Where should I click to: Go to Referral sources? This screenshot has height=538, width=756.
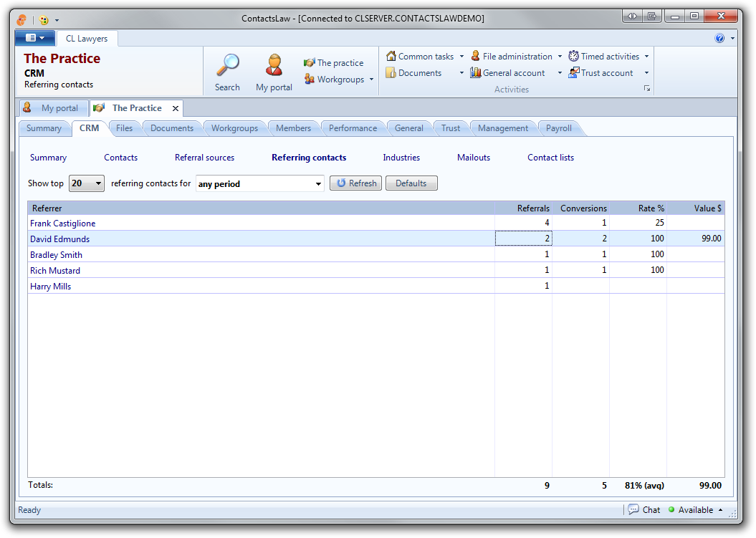(x=204, y=158)
